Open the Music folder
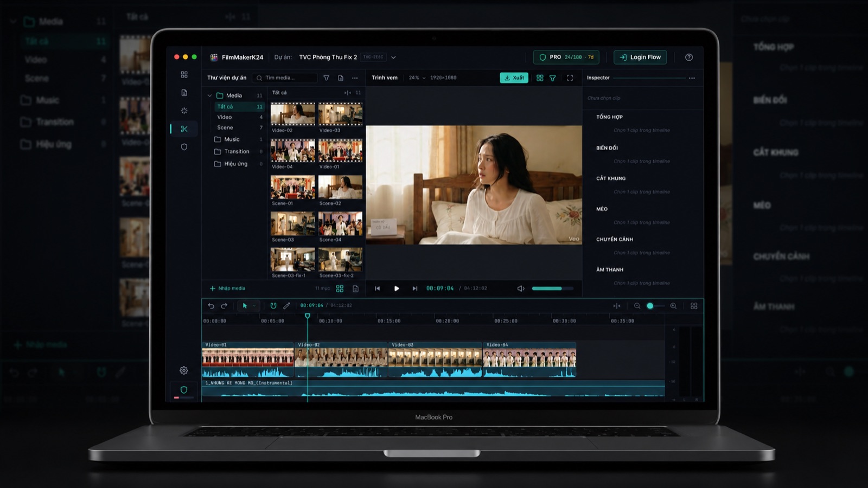 click(x=238, y=139)
